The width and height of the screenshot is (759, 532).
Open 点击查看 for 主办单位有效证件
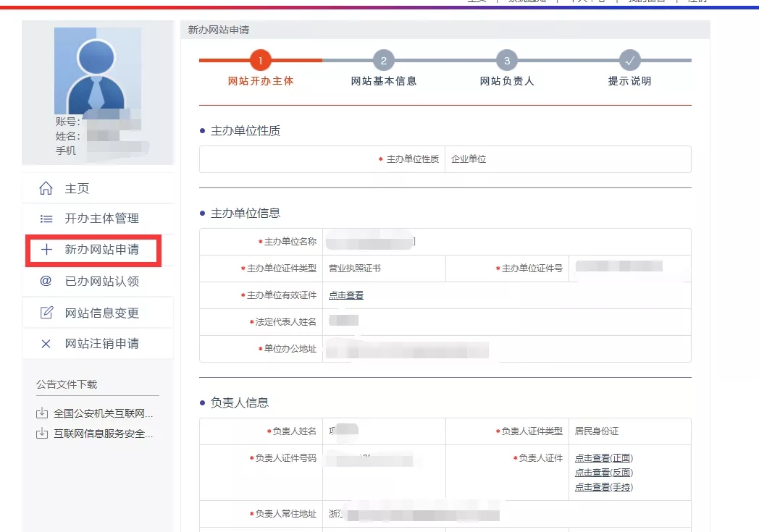346,295
